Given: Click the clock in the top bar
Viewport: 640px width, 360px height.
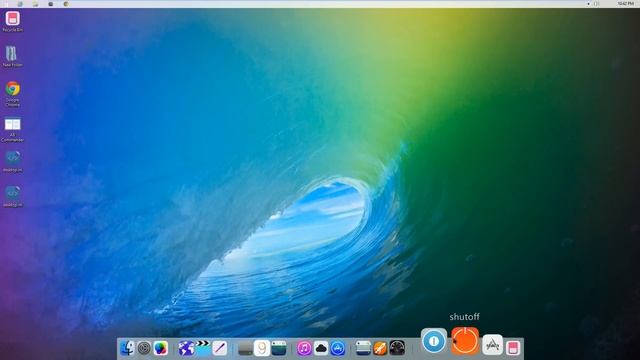Looking at the screenshot, I should pyautogui.click(x=625, y=4).
